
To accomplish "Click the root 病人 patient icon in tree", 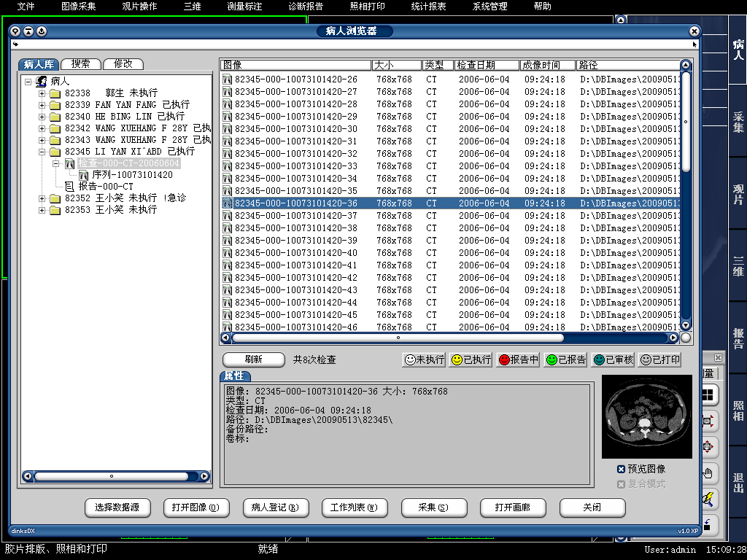I will point(42,82).
